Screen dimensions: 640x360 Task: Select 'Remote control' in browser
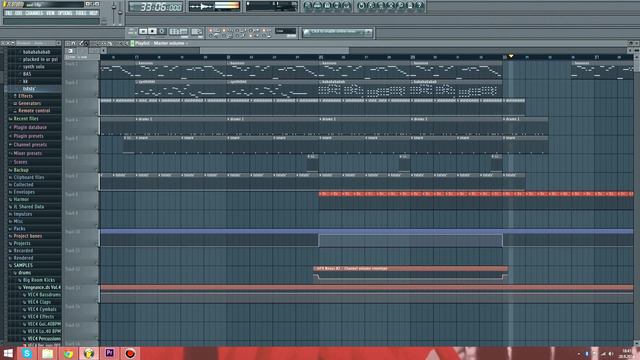(33, 111)
